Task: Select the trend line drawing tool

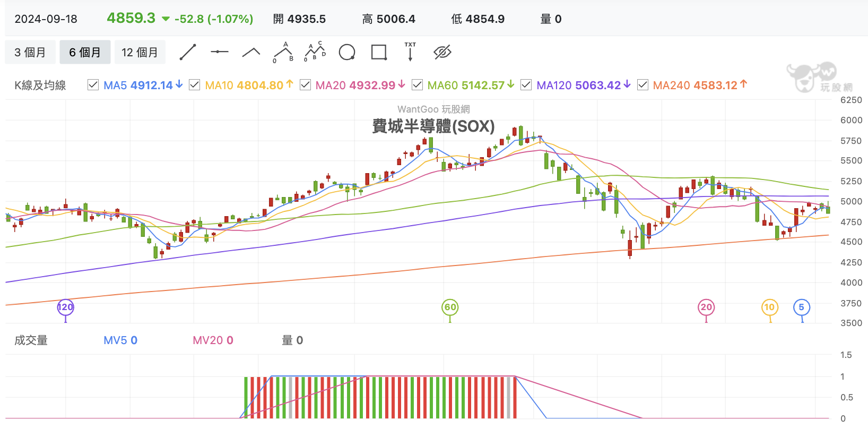Action: pyautogui.click(x=188, y=52)
